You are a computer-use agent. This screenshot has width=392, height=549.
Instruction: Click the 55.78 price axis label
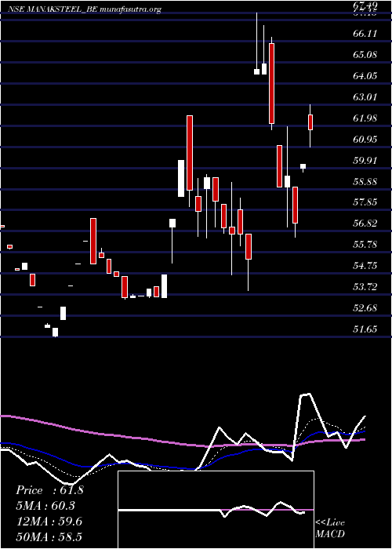tap(365, 245)
